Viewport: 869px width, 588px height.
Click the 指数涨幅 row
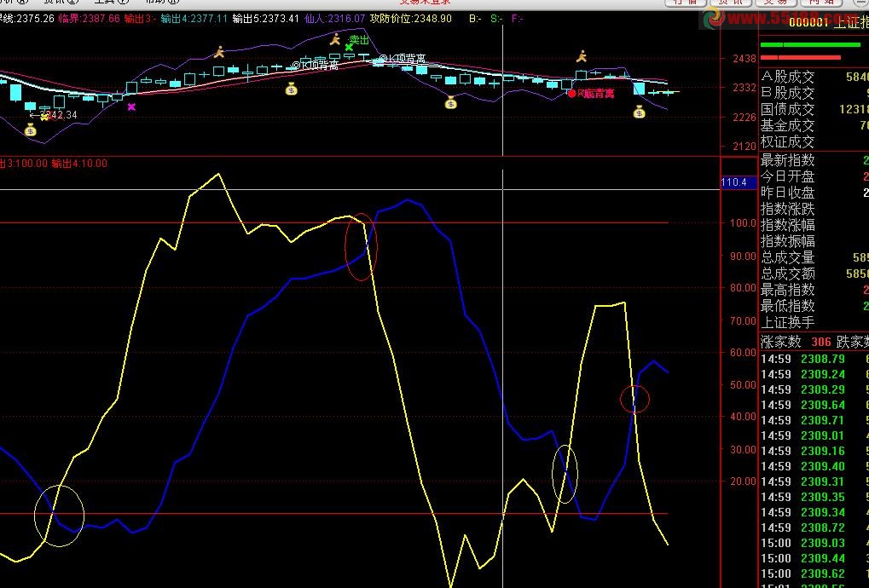(814, 225)
